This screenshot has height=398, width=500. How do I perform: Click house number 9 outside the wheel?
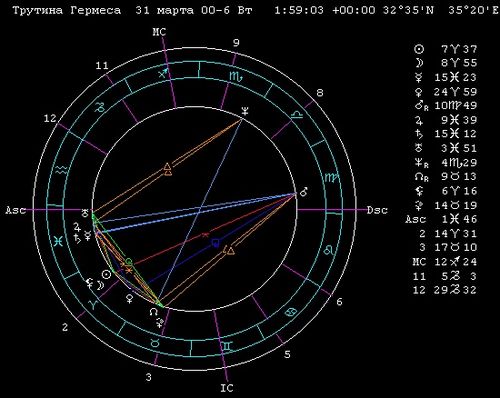tap(236, 43)
